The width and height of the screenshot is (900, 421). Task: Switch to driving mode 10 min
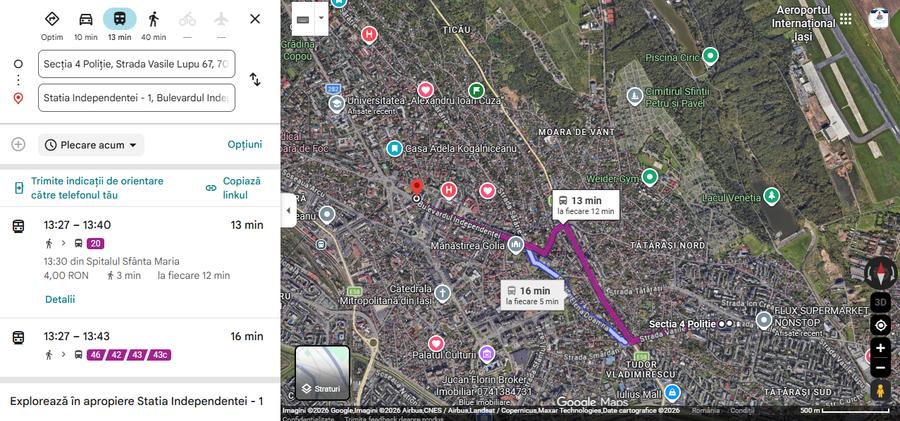[86, 25]
